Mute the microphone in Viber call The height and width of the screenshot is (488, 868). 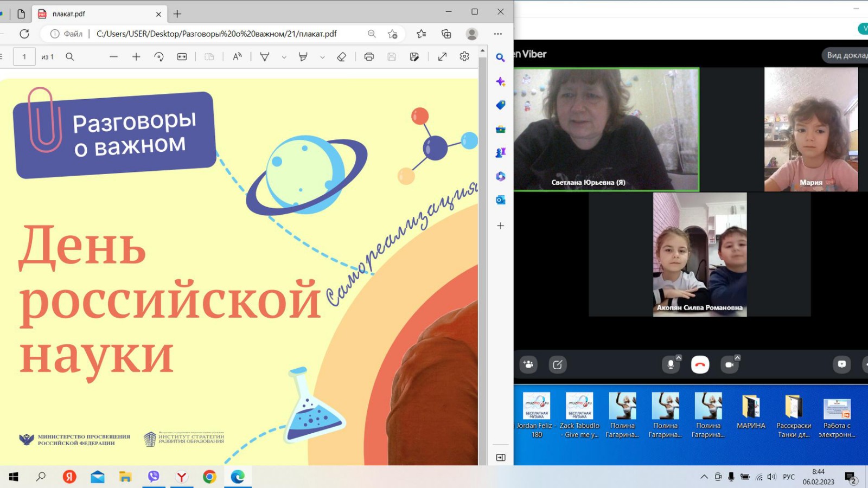click(671, 365)
